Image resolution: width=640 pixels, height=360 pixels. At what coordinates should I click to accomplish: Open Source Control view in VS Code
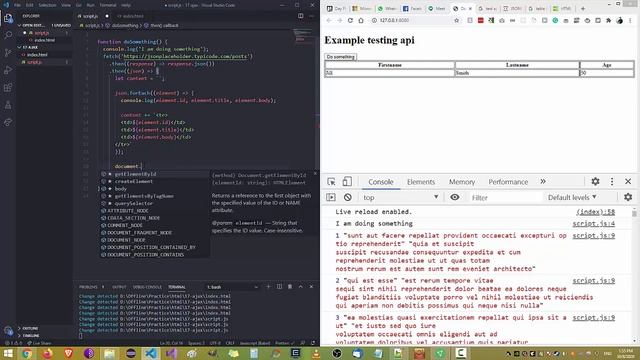click(x=8, y=53)
